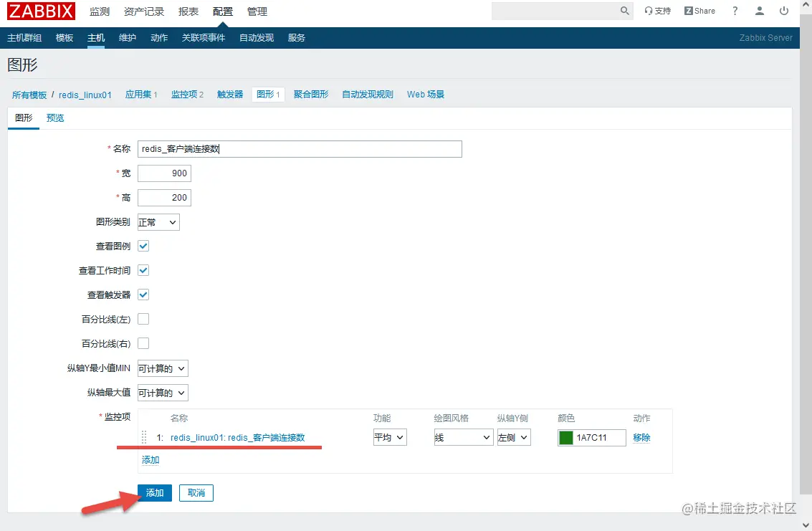Open the 管理 top menu
This screenshot has width=812, height=531.
(257, 11)
